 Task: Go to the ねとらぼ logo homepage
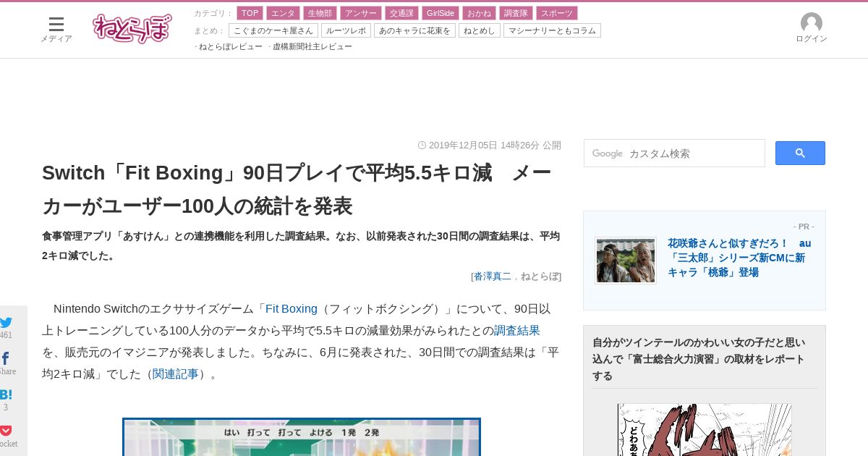click(132, 29)
